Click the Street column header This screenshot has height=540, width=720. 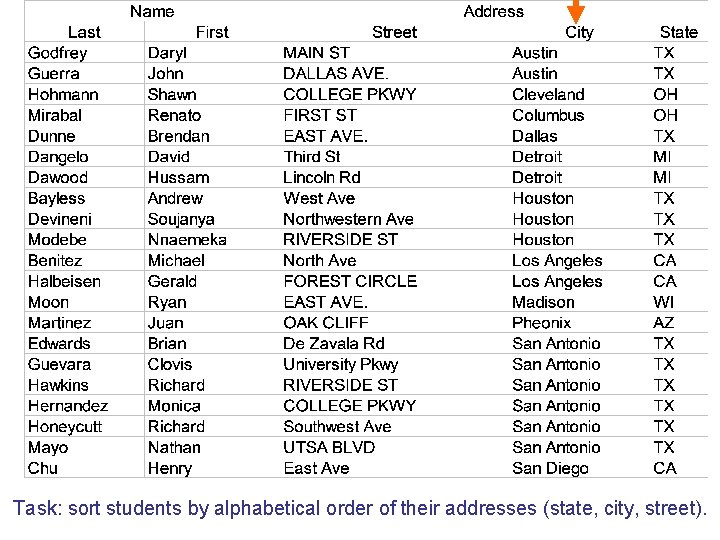(x=394, y=32)
